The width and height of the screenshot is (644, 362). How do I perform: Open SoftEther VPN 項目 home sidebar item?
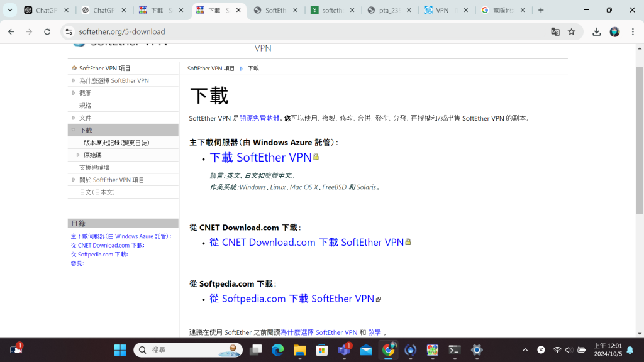[x=104, y=68]
